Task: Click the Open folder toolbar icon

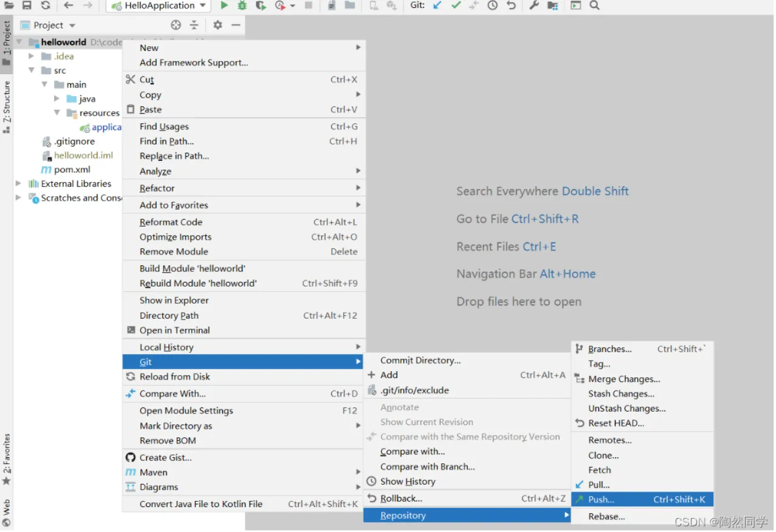Action: click(x=9, y=5)
